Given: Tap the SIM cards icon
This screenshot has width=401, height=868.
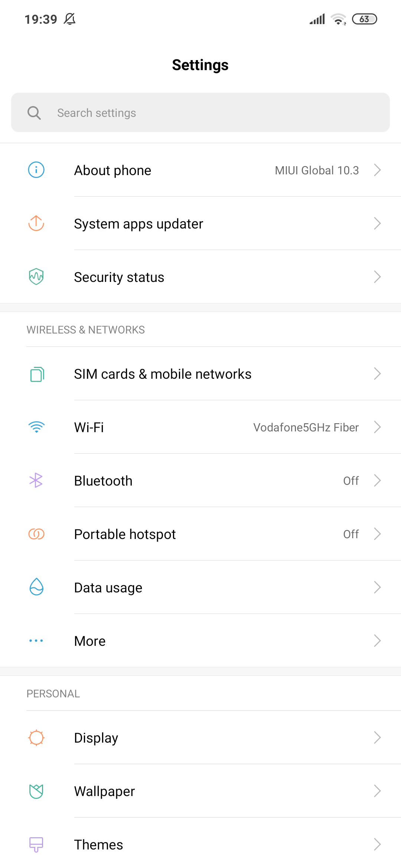Looking at the screenshot, I should [37, 374].
